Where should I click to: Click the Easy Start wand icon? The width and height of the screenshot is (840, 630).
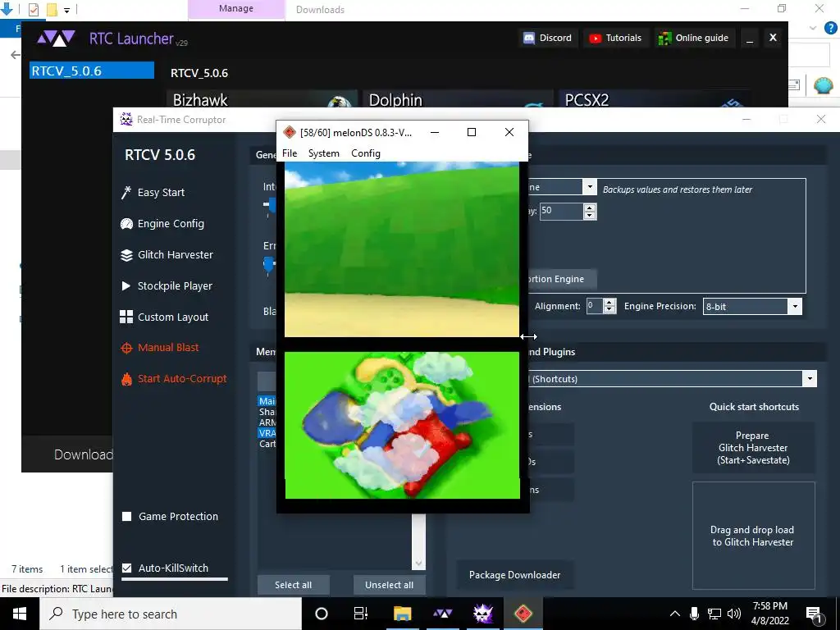126,192
